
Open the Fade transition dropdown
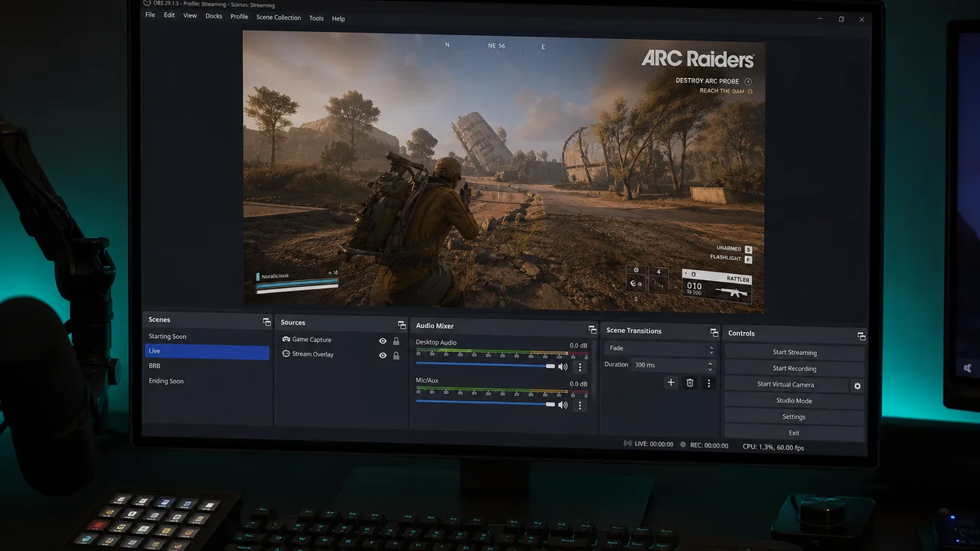coord(660,348)
